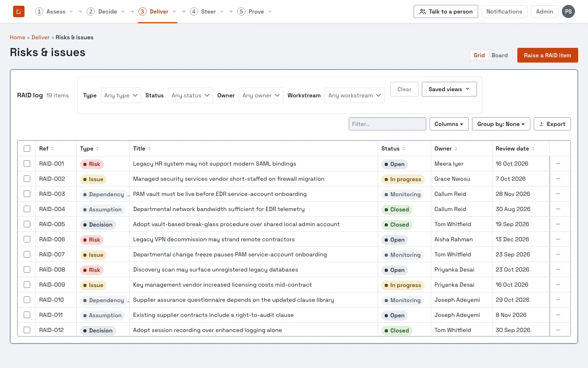Focus the Filter text field

pyautogui.click(x=388, y=124)
